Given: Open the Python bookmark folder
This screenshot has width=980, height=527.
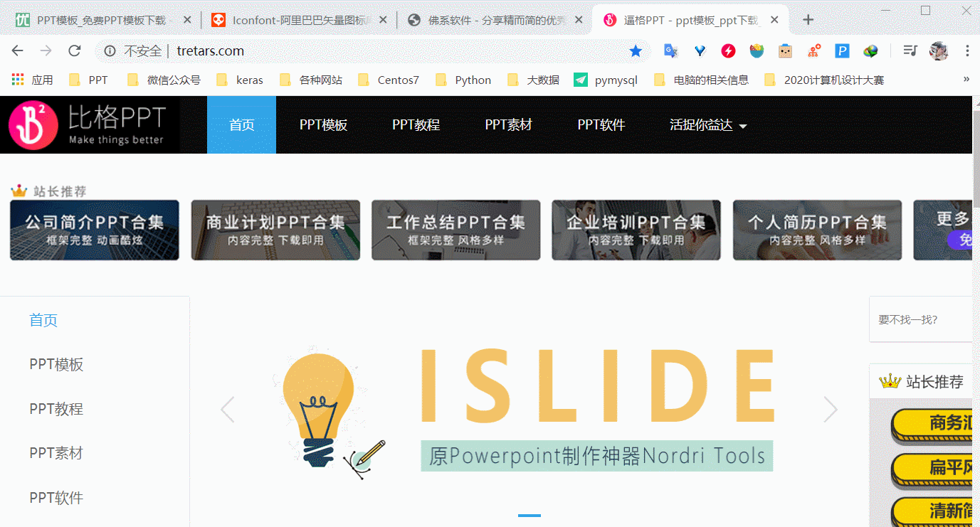Looking at the screenshot, I should click(463, 80).
